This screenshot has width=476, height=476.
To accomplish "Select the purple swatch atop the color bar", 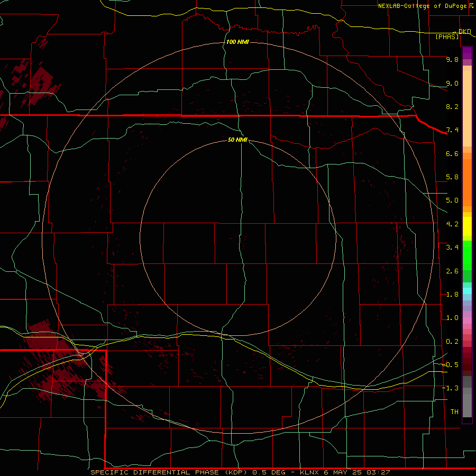I will [467, 53].
